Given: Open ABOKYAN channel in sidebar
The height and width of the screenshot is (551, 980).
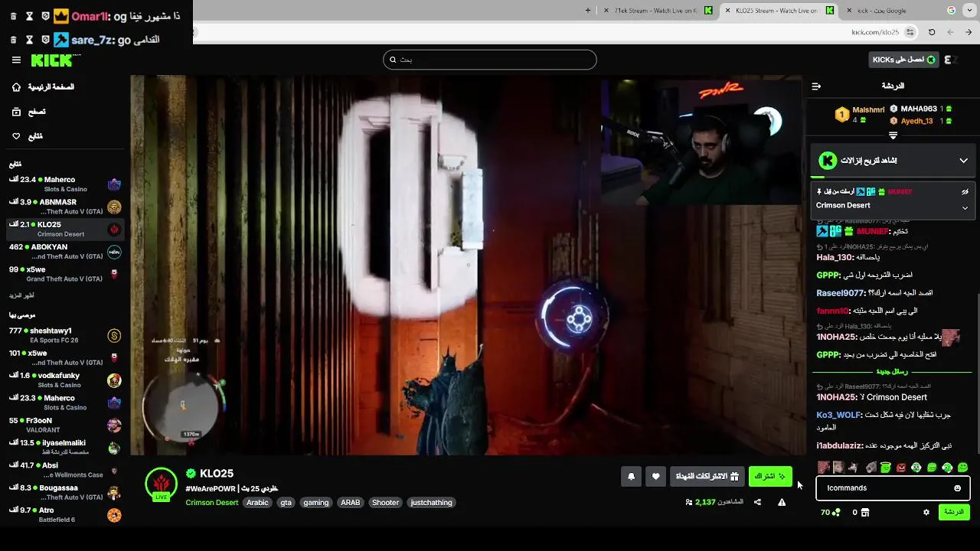Looking at the screenshot, I should tap(66, 252).
